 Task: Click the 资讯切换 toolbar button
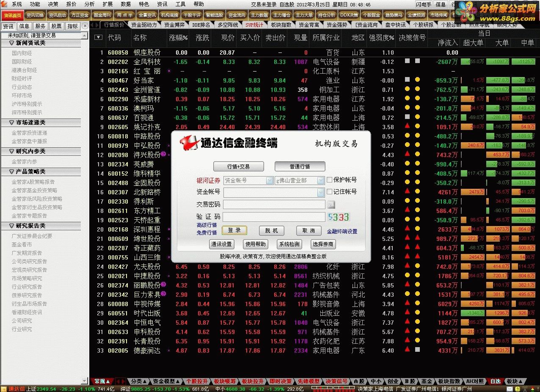[35, 15]
